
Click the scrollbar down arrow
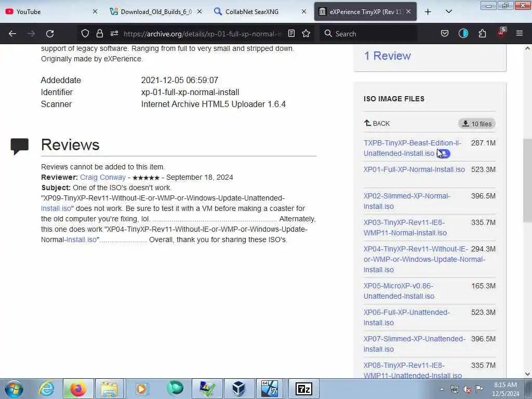(x=527, y=374)
